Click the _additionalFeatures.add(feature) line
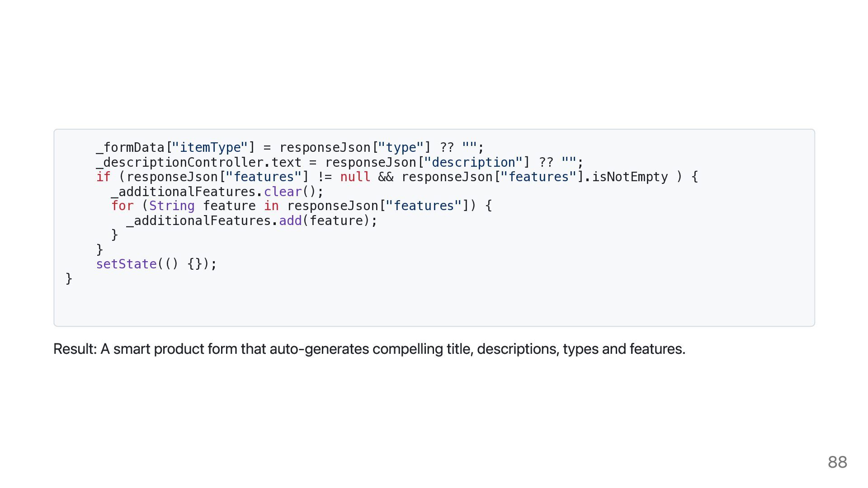The width and height of the screenshot is (868, 488). 252,221
